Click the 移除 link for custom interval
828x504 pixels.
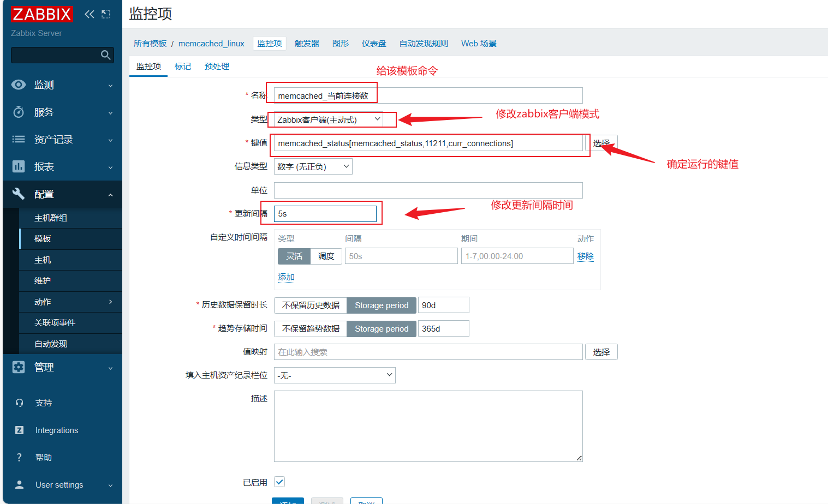coord(586,256)
